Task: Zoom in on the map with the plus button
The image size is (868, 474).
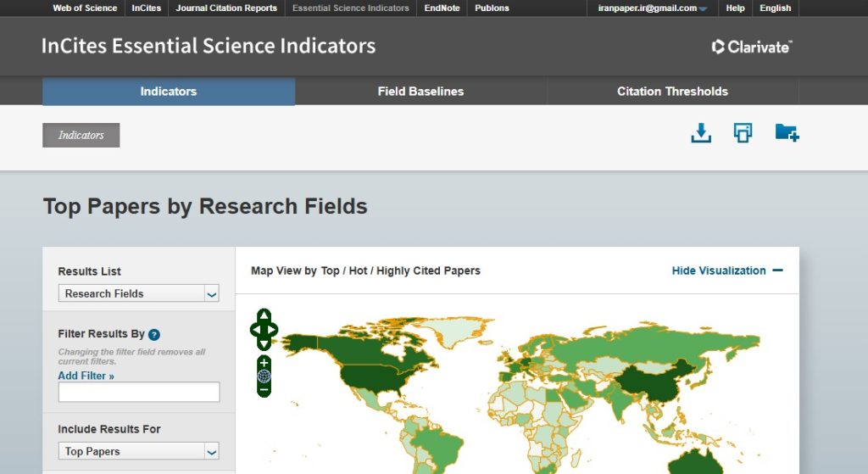Action: pyautogui.click(x=264, y=363)
